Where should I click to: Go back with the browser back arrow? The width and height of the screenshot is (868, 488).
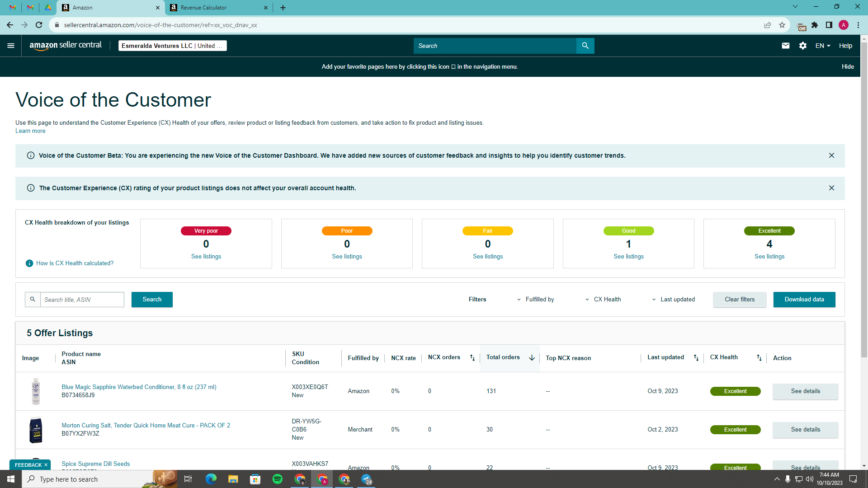pyautogui.click(x=10, y=25)
